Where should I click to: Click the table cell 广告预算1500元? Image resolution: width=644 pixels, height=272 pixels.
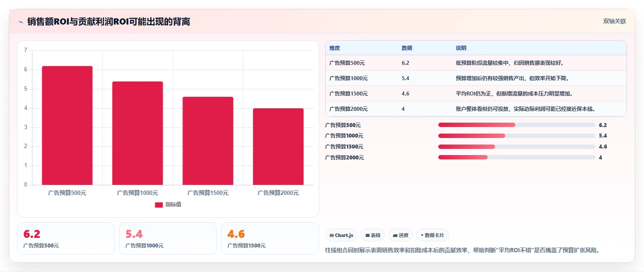click(348, 94)
